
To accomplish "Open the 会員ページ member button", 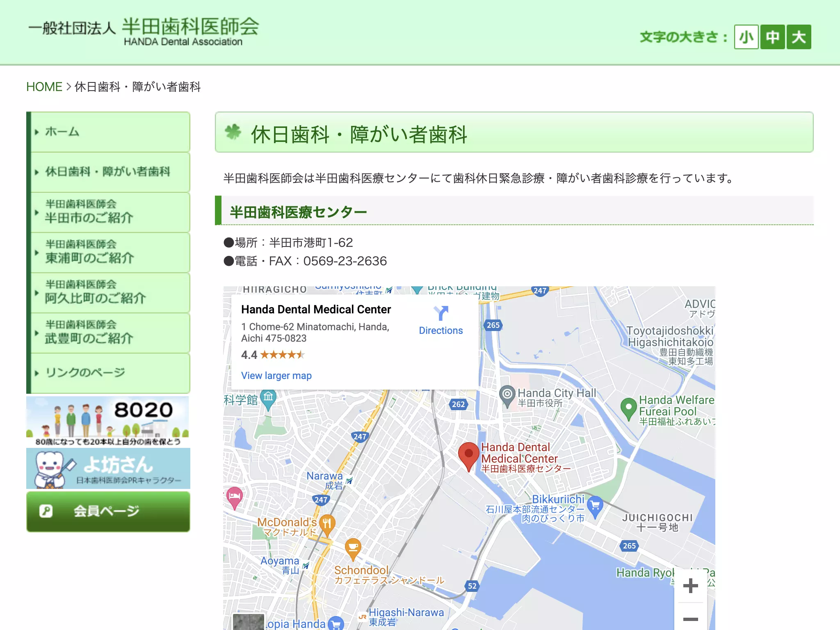I will coord(108,511).
